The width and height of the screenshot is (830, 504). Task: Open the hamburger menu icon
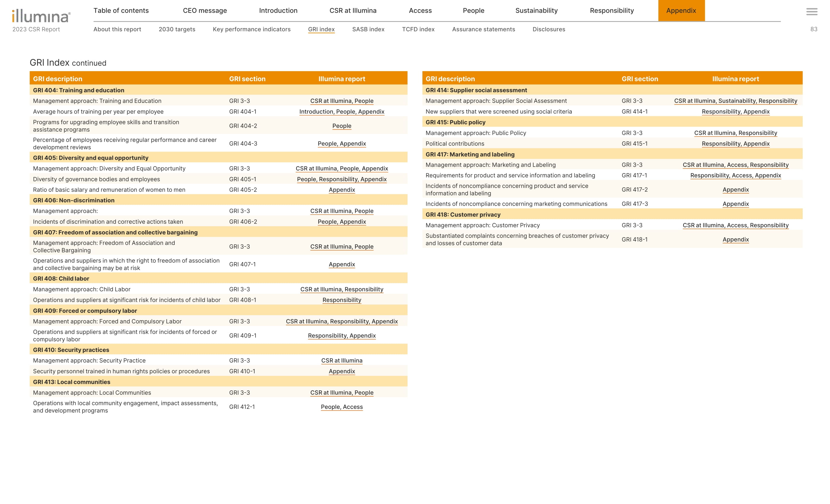click(812, 12)
